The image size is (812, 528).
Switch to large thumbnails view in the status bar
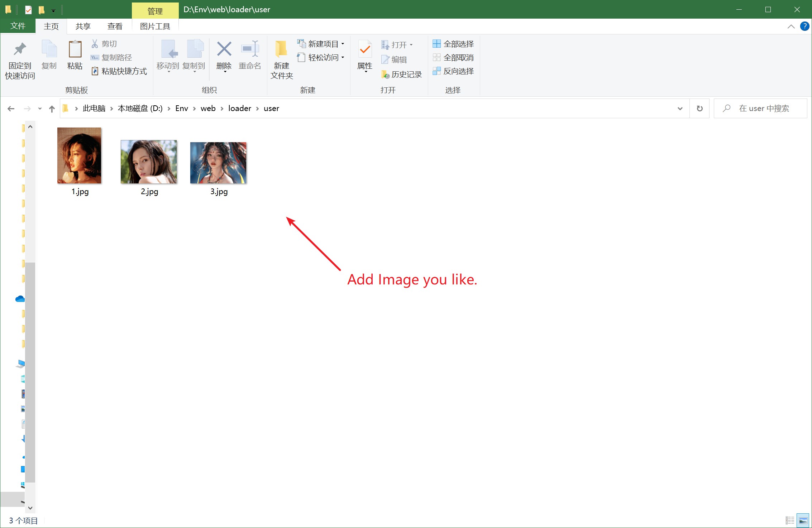[803, 520]
